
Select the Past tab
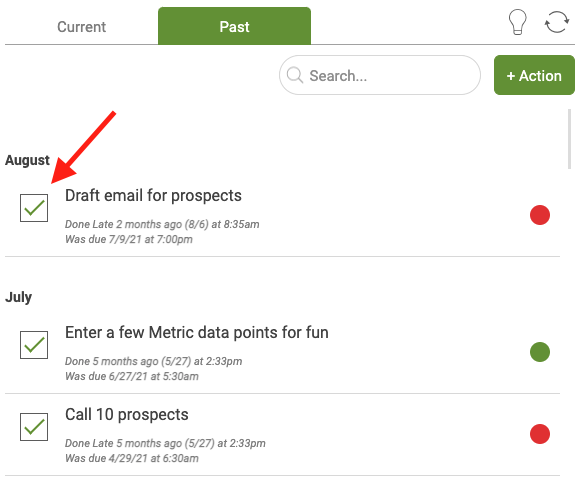(234, 26)
